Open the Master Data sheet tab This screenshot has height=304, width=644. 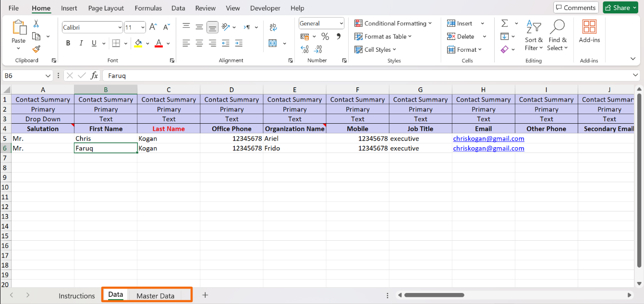click(155, 296)
